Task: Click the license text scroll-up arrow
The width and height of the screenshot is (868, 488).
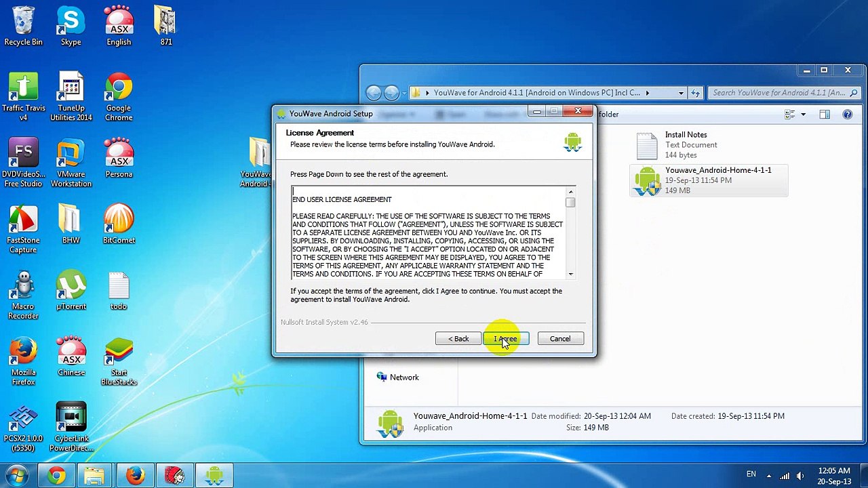Action: tap(570, 192)
